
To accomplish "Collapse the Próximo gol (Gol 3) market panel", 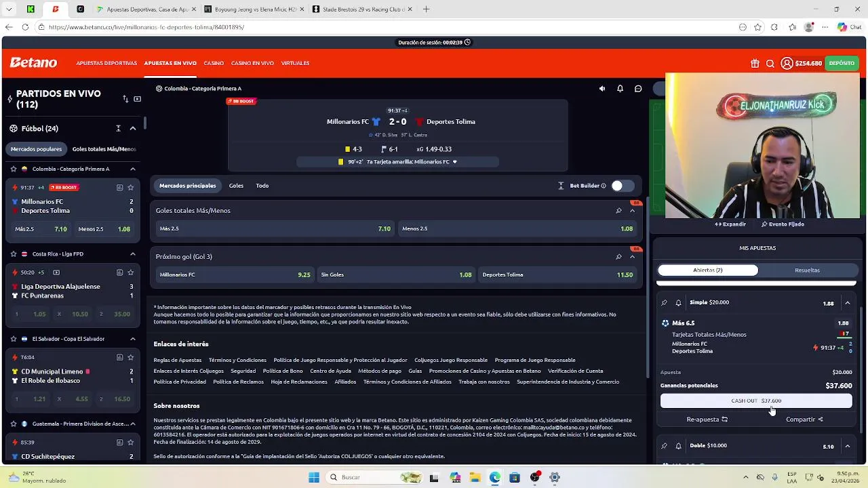I will [633, 257].
